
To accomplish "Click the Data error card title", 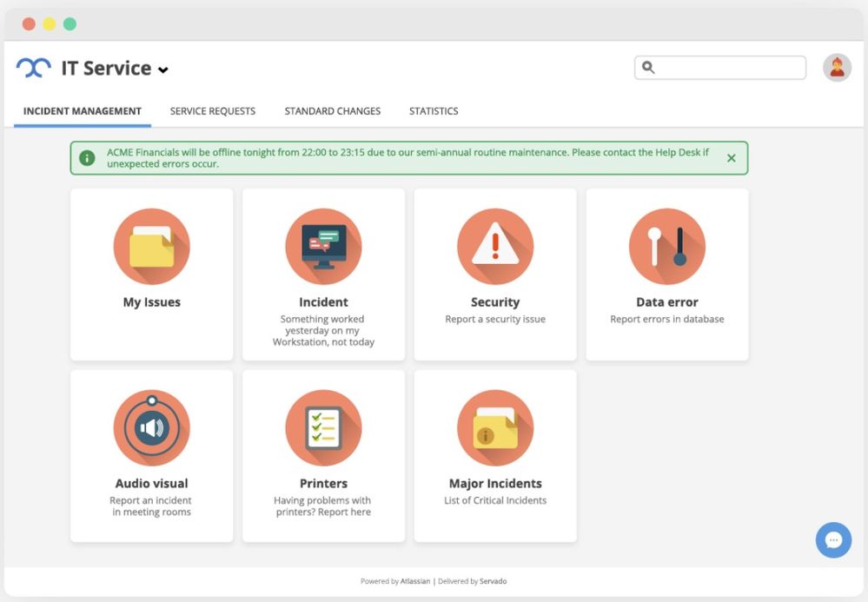I will (x=667, y=302).
